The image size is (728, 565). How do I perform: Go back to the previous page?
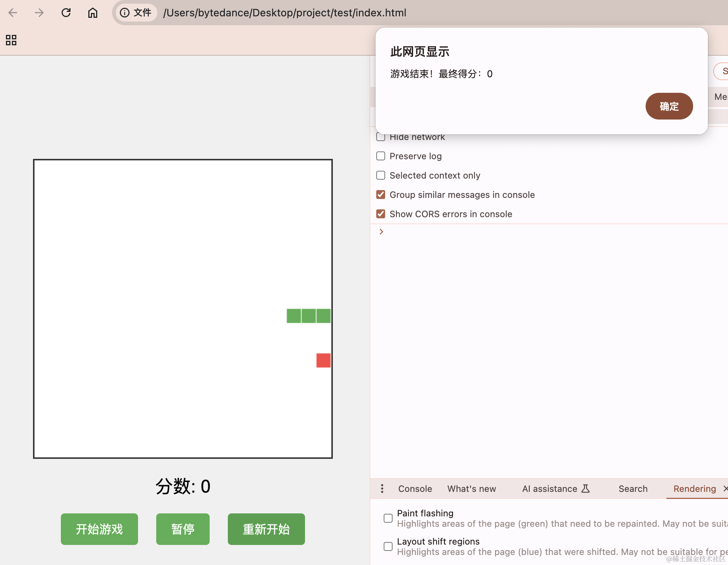(x=13, y=13)
